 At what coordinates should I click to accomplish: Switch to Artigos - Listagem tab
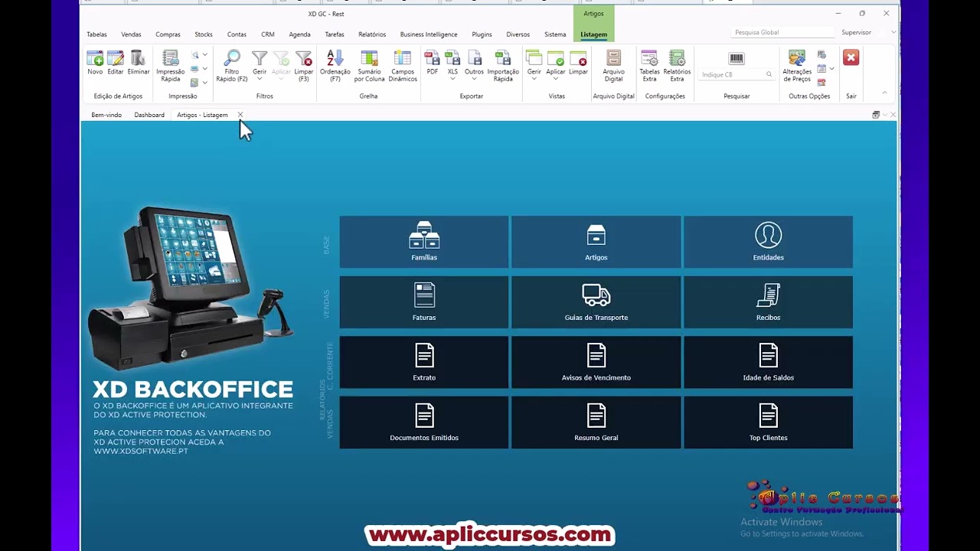click(x=202, y=115)
